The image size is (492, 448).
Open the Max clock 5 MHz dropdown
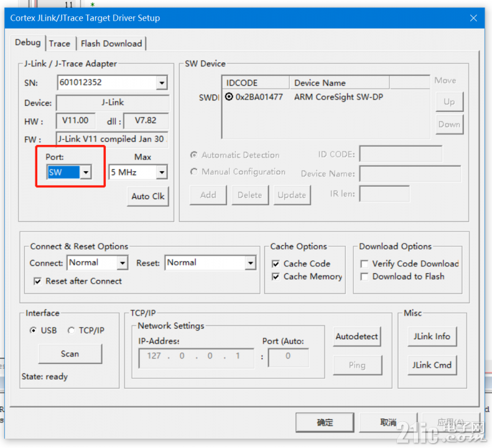pos(162,172)
